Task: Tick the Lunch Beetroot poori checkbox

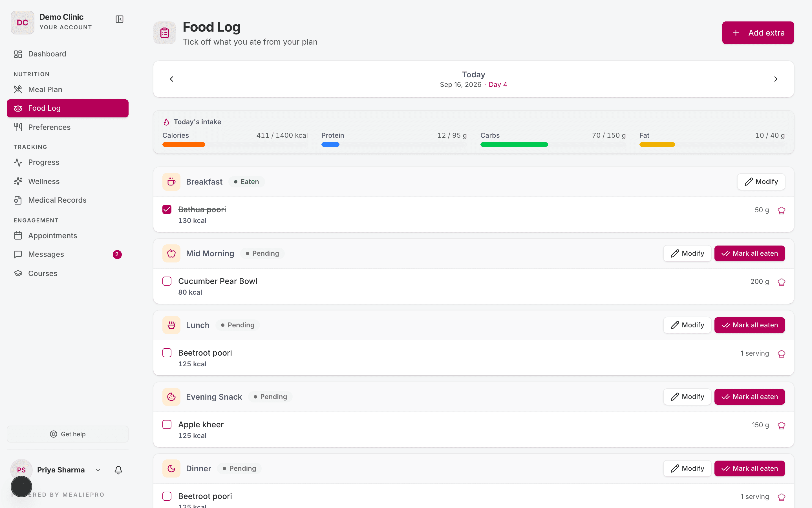Action: tap(167, 353)
